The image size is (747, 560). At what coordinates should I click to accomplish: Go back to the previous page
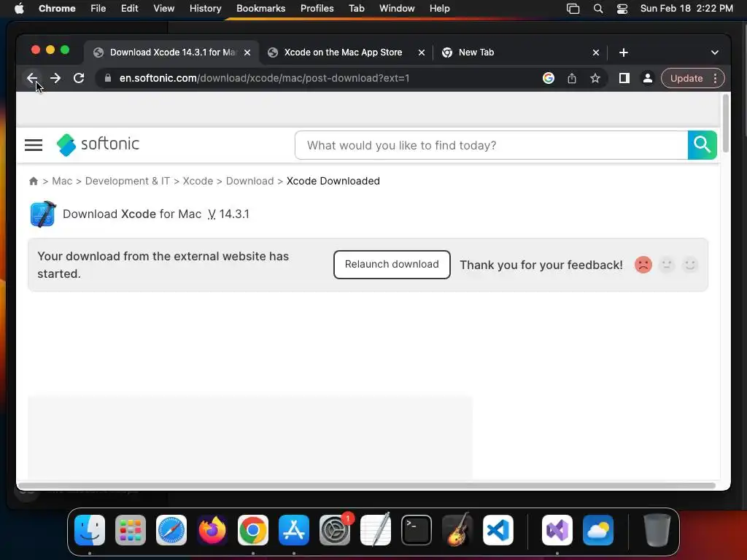click(x=32, y=78)
